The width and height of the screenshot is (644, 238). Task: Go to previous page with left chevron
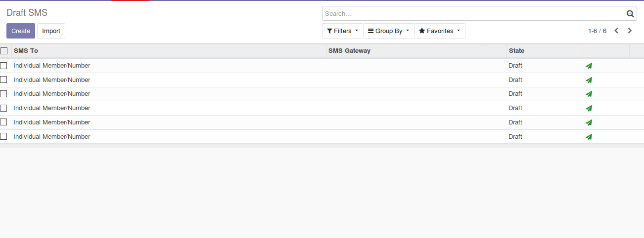(616, 31)
